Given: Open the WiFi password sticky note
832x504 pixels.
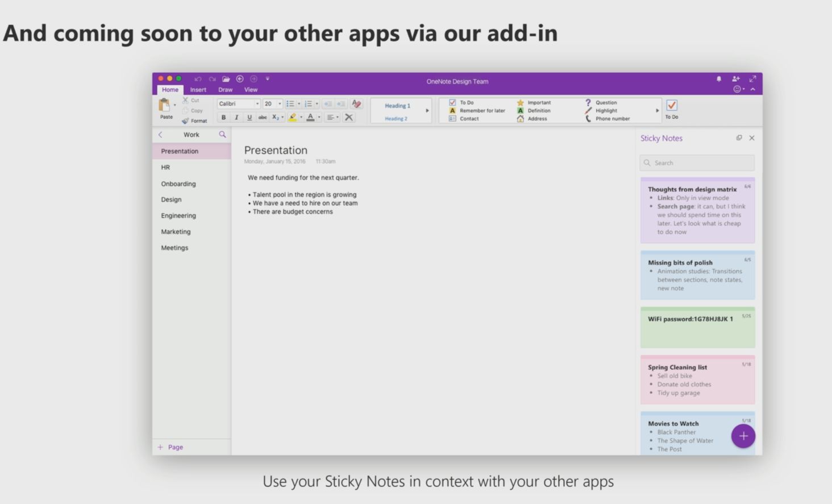Looking at the screenshot, I should tap(698, 327).
